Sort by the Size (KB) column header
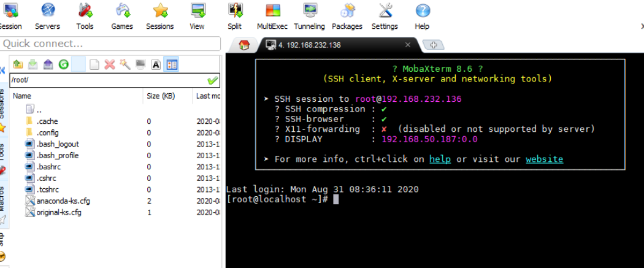This screenshot has height=268, width=644. pyautogui.click(x=161, y=96)
